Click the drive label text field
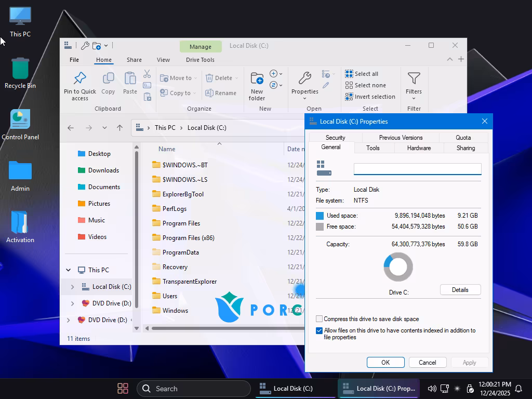Screen dimensions: 532x399 tap(417, 169)
